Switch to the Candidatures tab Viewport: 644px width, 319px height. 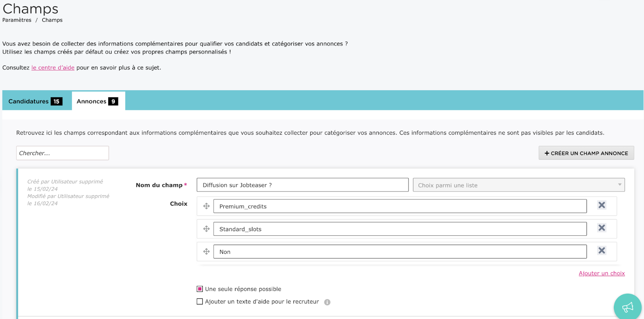coord(35,101)
